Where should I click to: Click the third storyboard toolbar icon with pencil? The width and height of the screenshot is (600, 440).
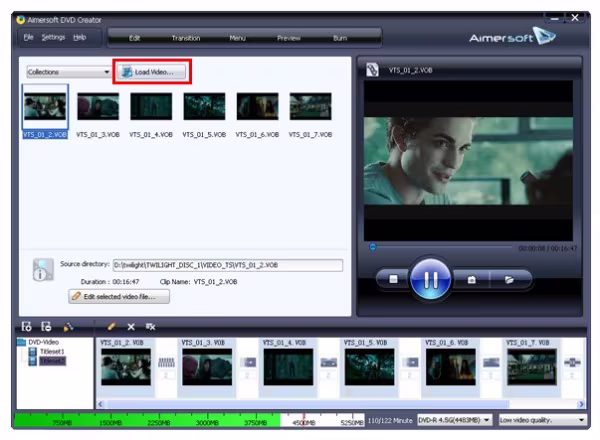[68, 326]
